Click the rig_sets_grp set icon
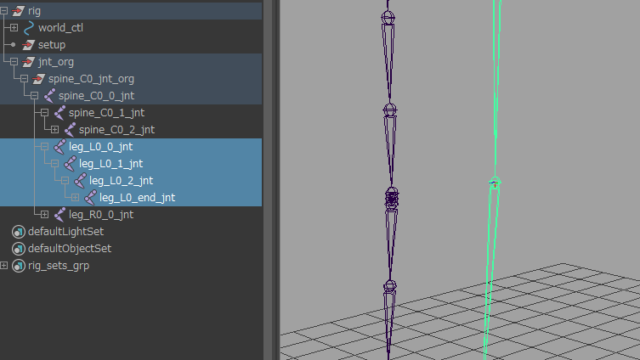This screenshot has height=360, width=640. 18,266
